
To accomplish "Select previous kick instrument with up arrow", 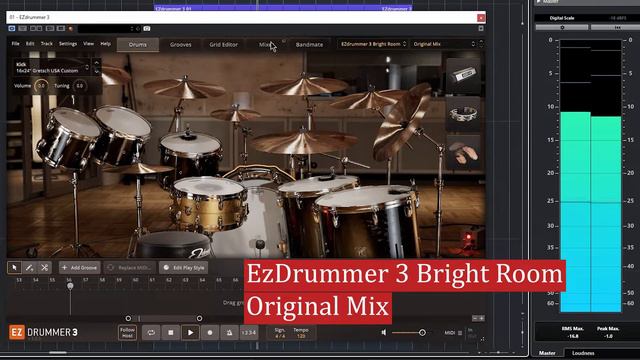I will (97, 63).
